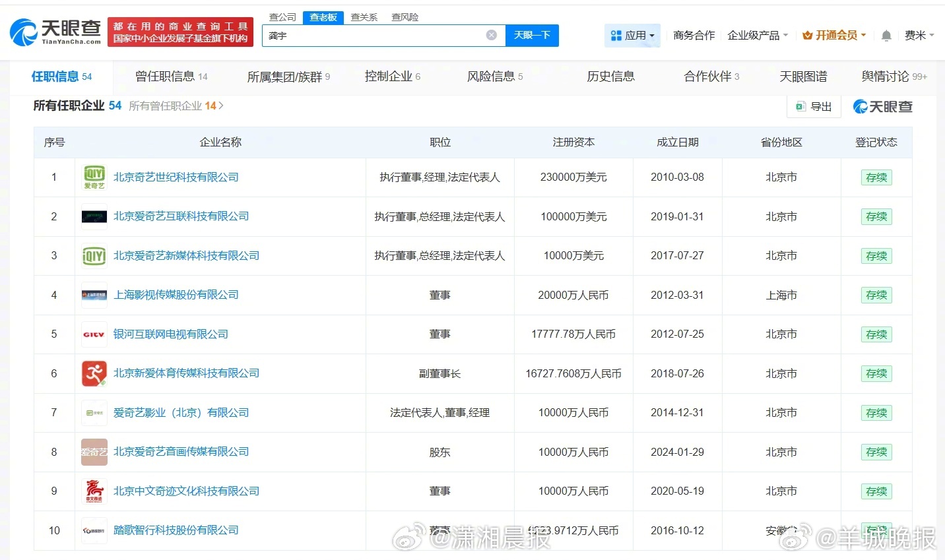Click the 天眼一下 search button
Image resolution: width=945 pixels, height=560 pixels.
[x=533, y=36]
